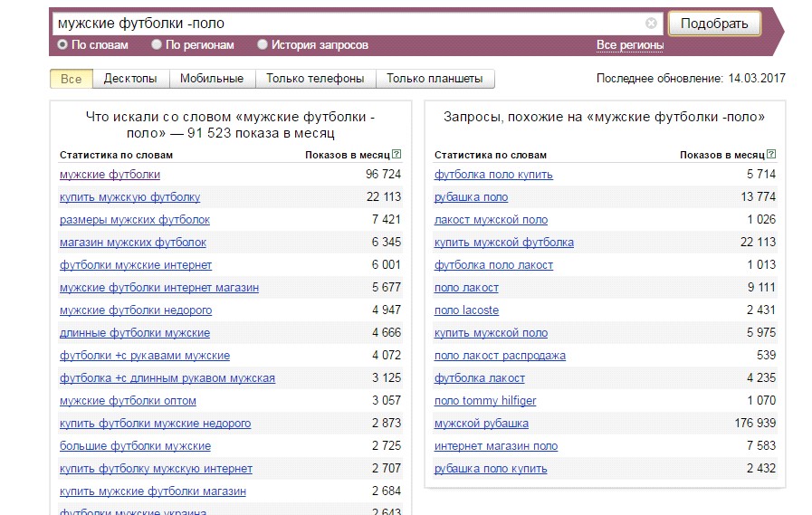Click the value '176 939' for мужской рубашка
This screenshot has height=515, width=812.
point(755,424)
